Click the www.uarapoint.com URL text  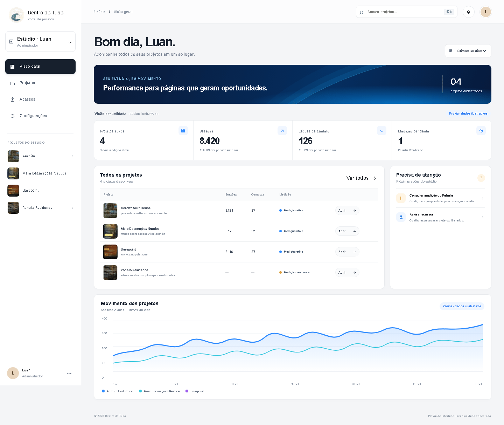pyautogui.click(x=134, y=254)
